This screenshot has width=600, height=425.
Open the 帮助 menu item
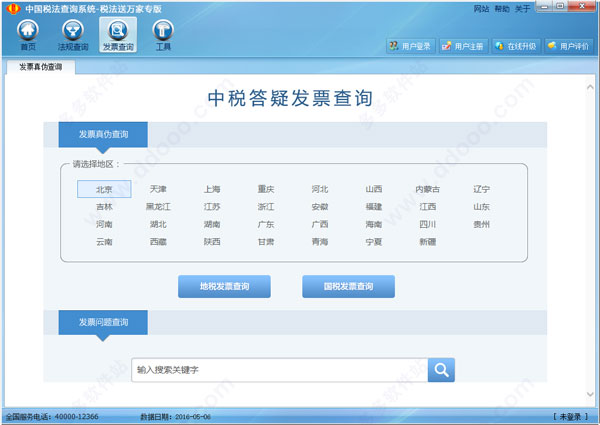tap(502, 8)
